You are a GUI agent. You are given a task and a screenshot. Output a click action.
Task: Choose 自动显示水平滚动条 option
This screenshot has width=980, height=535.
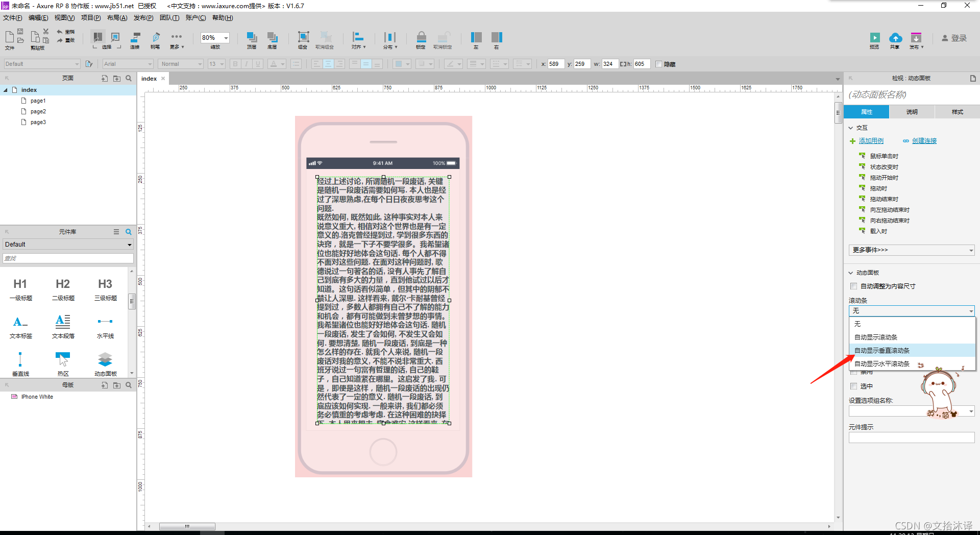(912, 364)
